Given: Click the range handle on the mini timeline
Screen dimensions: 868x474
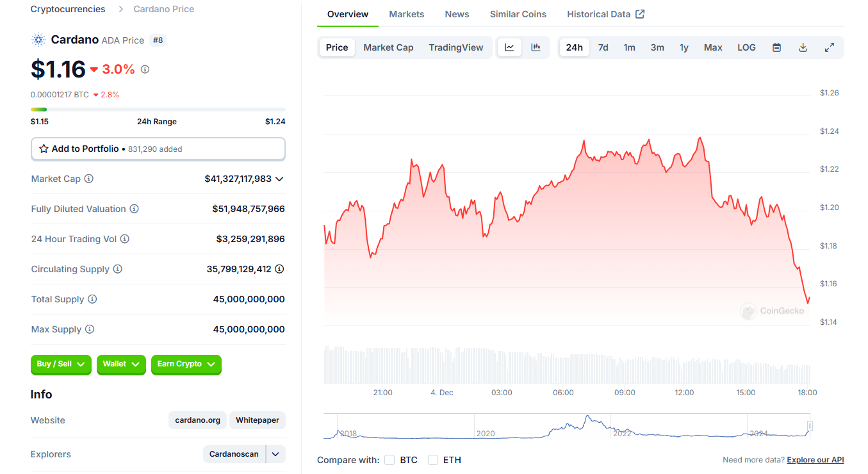Looking at the screenshot, I should (810, 426).
